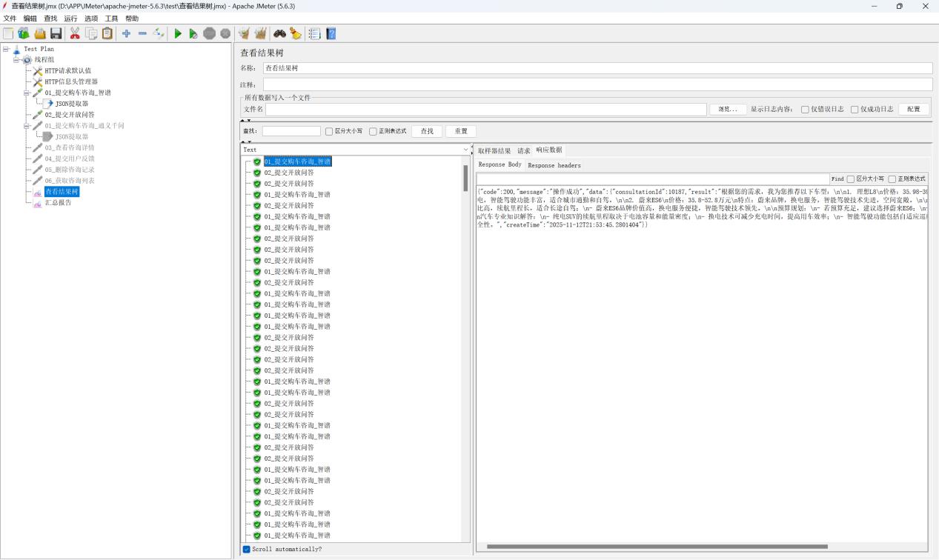Screen dimensions: 939x560
Task: Expand all nodes with the plus icon
Action: (x=127, y=33)
